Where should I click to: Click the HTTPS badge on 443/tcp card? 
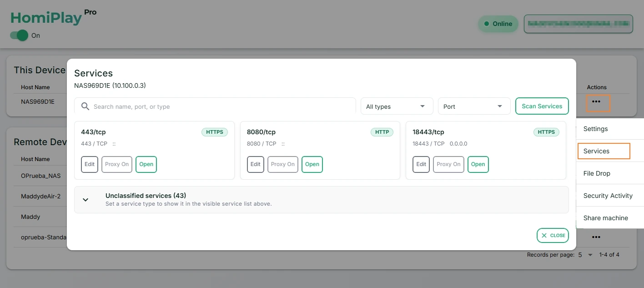(215, 132)
